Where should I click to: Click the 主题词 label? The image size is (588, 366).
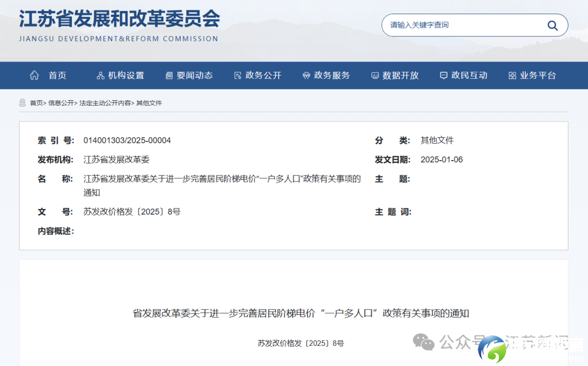(x=393, y=212)
